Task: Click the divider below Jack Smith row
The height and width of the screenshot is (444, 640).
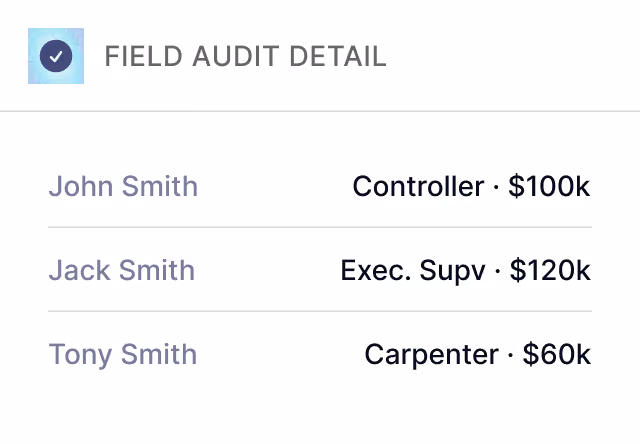Action: pyautogui.click(x=320, y=311)
